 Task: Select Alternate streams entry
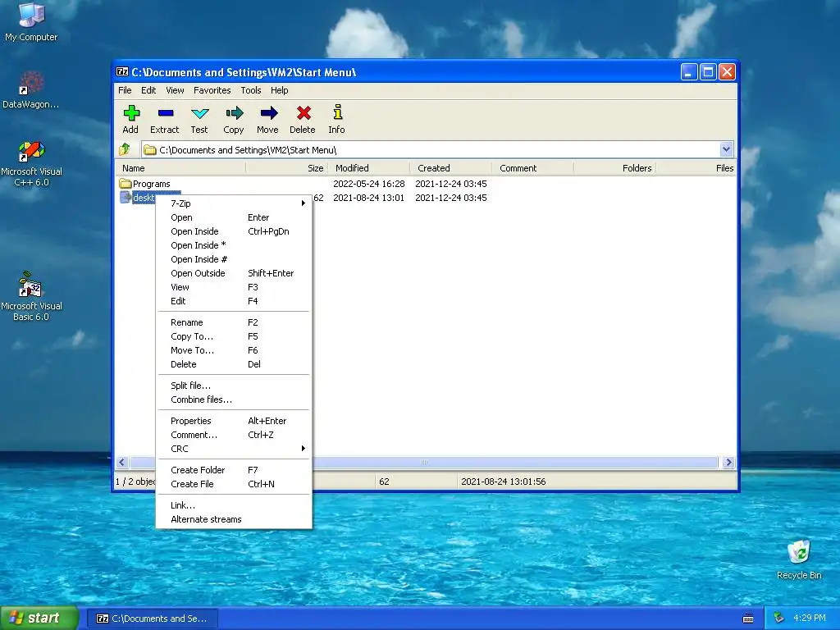click(x=234, y=519)
